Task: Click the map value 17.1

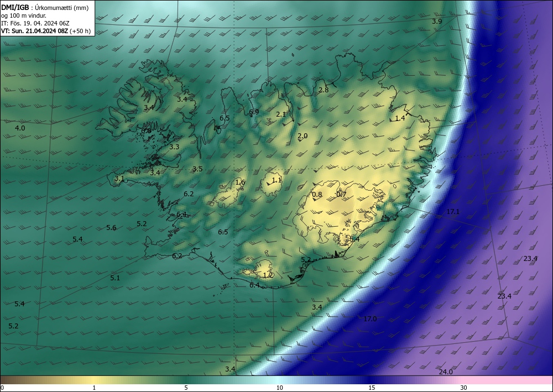Action: coord(453,212)
